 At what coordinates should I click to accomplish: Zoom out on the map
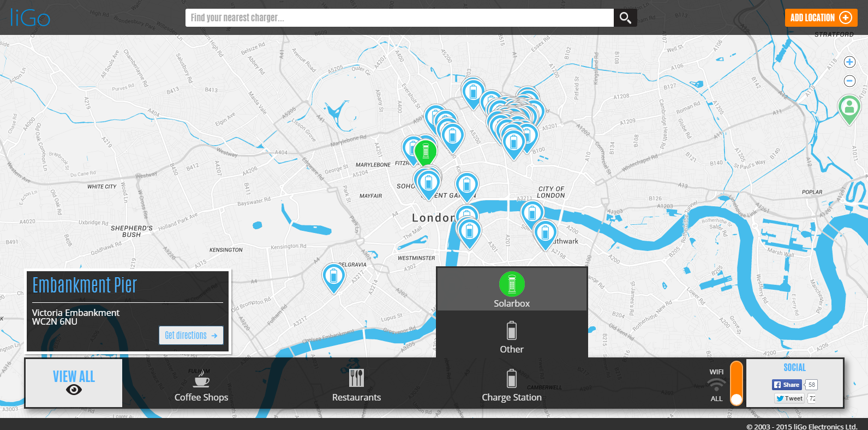(x=849, y=81)
